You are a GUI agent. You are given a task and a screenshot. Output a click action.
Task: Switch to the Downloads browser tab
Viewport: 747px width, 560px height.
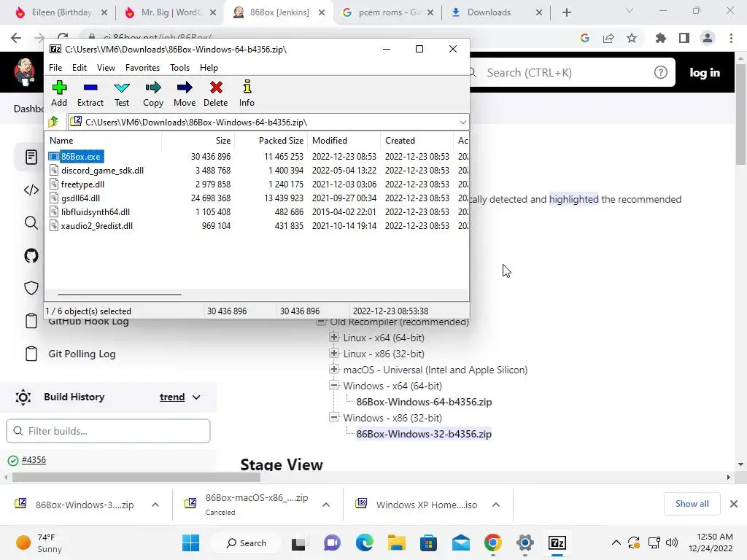pyautogui.click(x=495, y=12)
